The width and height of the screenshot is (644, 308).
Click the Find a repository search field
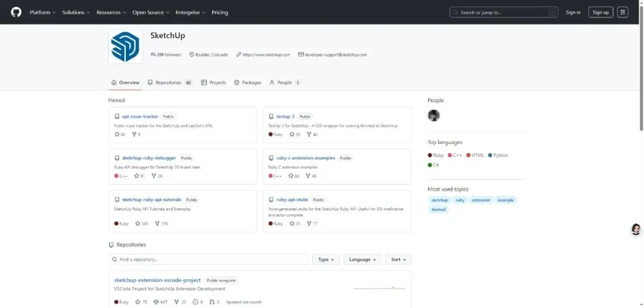pos(208,260)
